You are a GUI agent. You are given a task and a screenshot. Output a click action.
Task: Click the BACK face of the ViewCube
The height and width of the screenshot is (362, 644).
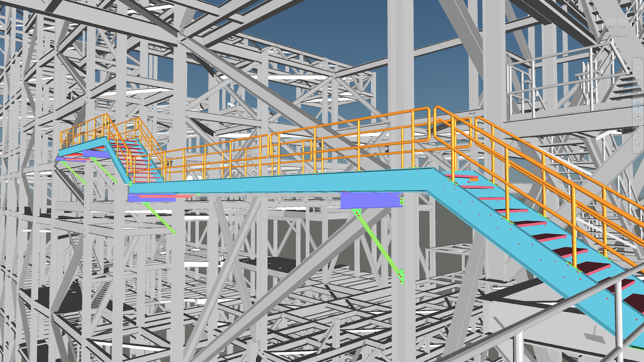tap(623, 27)
